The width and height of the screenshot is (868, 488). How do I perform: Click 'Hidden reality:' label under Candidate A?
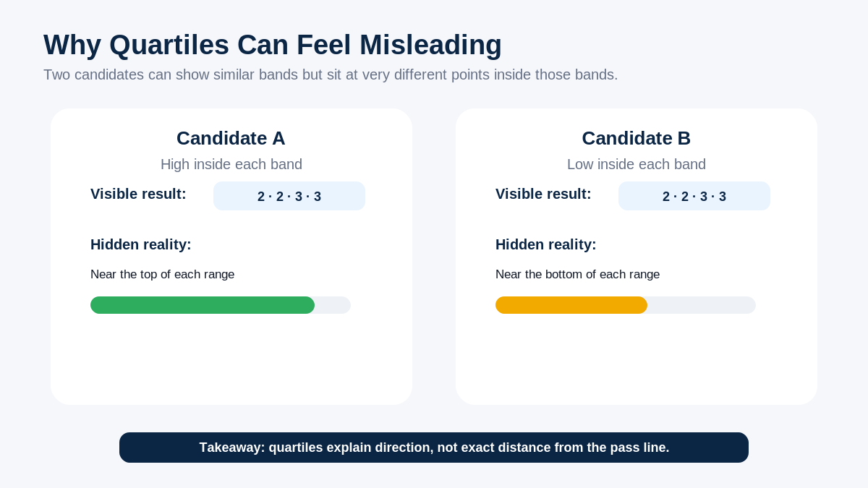pyautogui.click(x=141, y=244)
